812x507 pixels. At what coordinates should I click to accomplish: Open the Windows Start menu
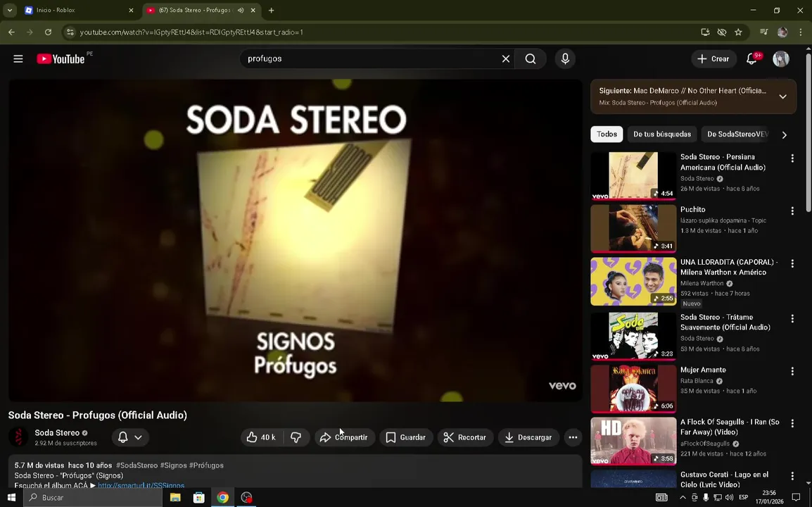(x=11, y=497)
